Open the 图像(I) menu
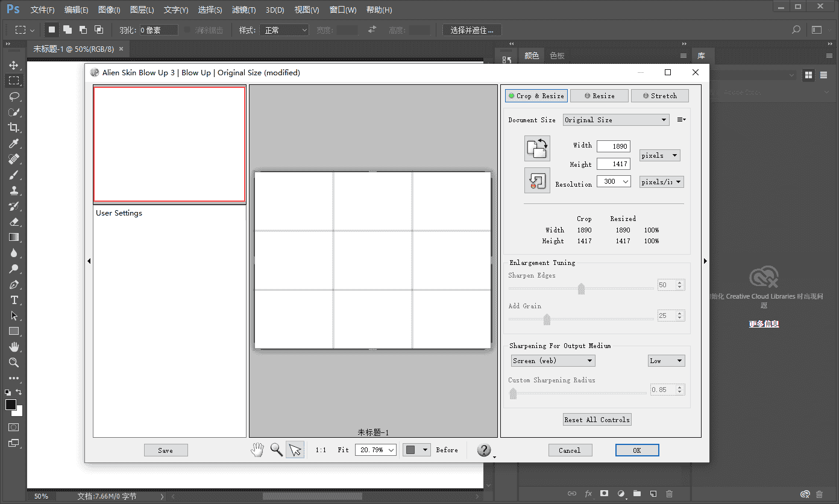 pyautogui.click(x=108, y=10)
